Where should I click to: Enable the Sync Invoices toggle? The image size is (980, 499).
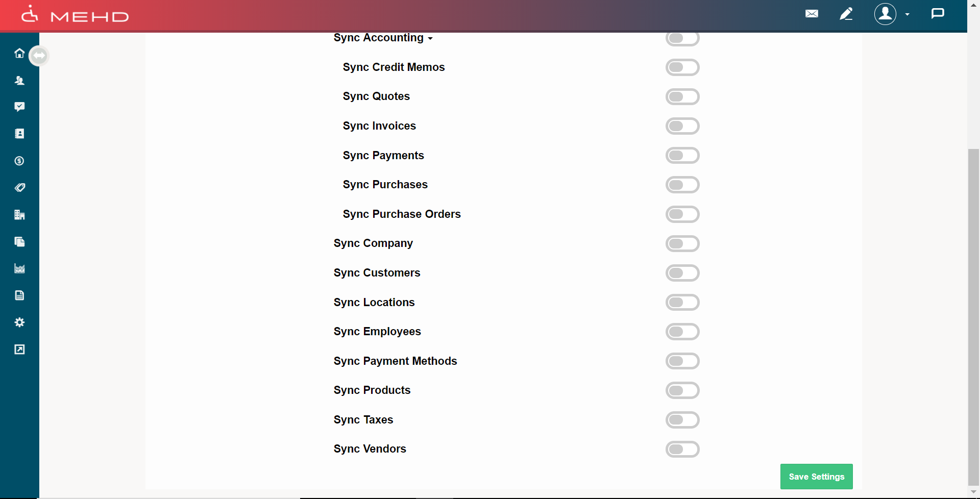click(682, 126)
